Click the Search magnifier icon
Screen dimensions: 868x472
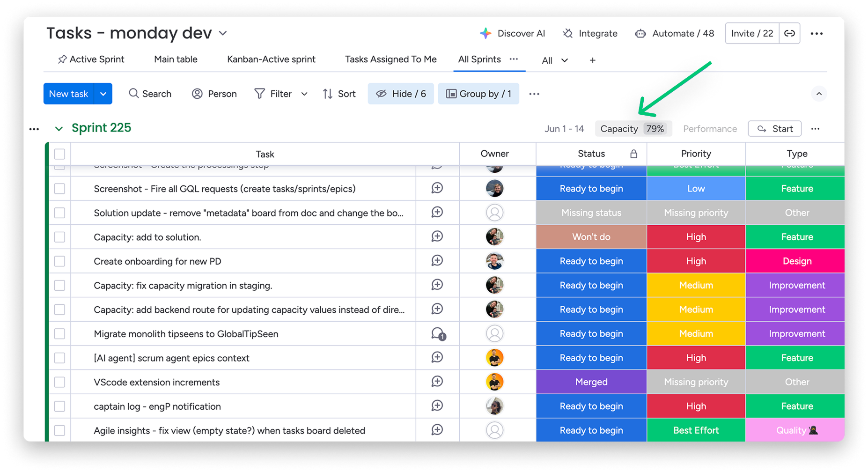[133, 94]
